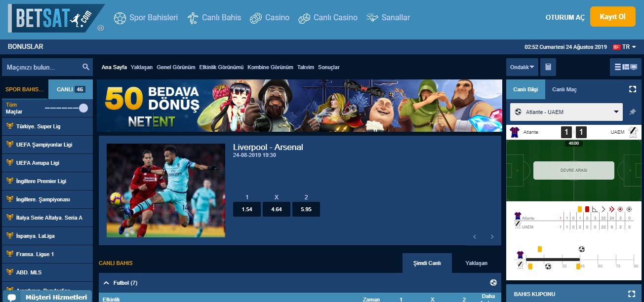
Task: Switch to the monitor view layout icon
Action: (x=634, y=67)
